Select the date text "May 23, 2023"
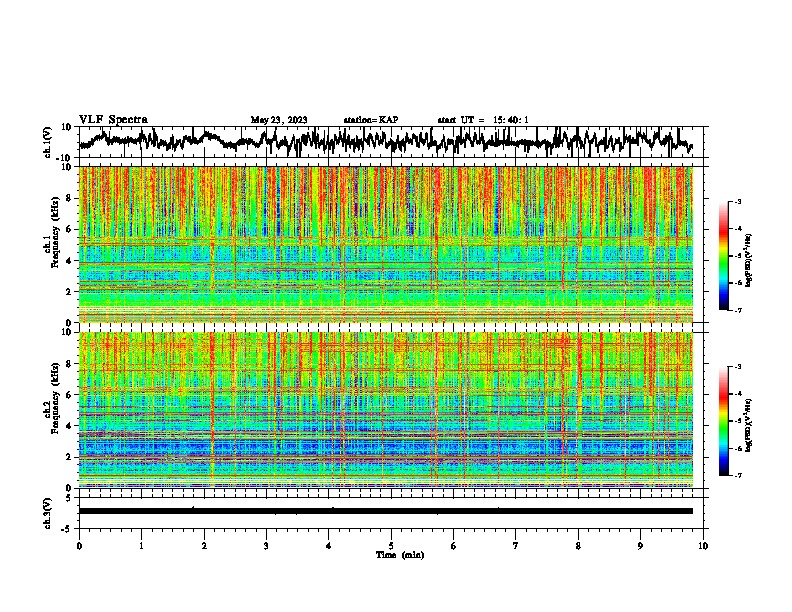The width and height of the screenshot is (792, 612). coord(279,120)
